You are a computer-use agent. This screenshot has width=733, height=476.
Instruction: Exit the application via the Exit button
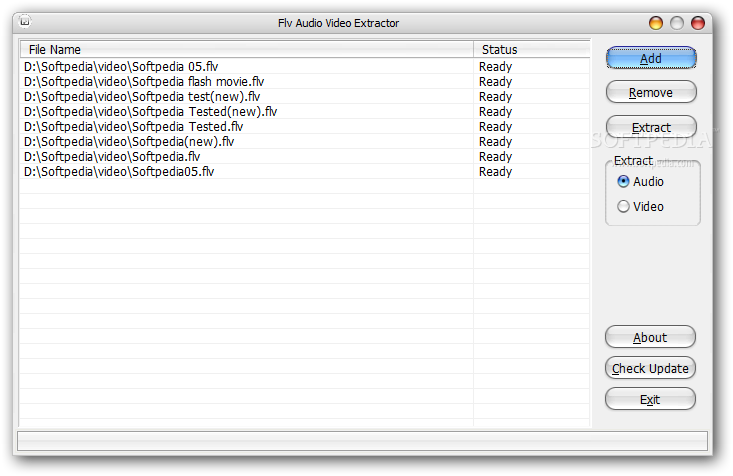pos(650,399)
